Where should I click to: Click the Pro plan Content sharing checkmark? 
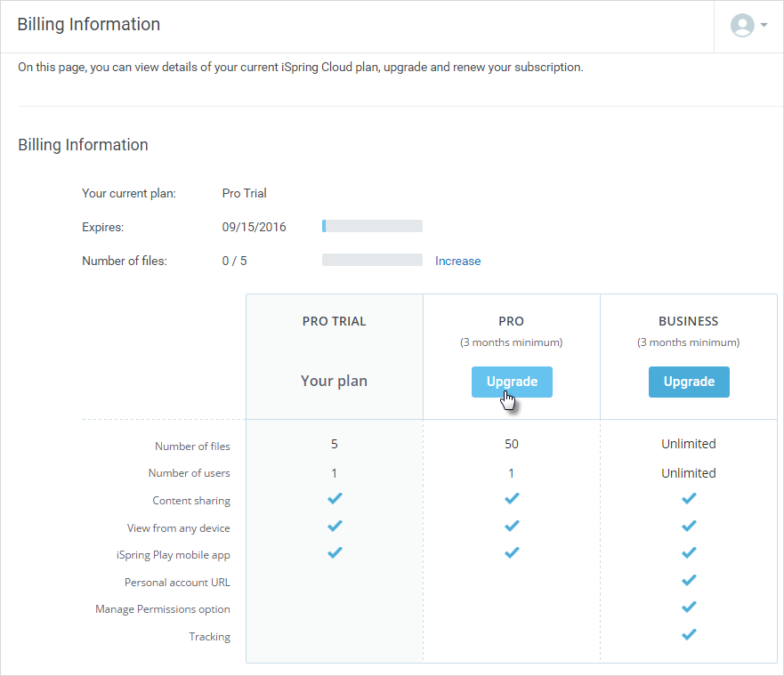point(511,498)
